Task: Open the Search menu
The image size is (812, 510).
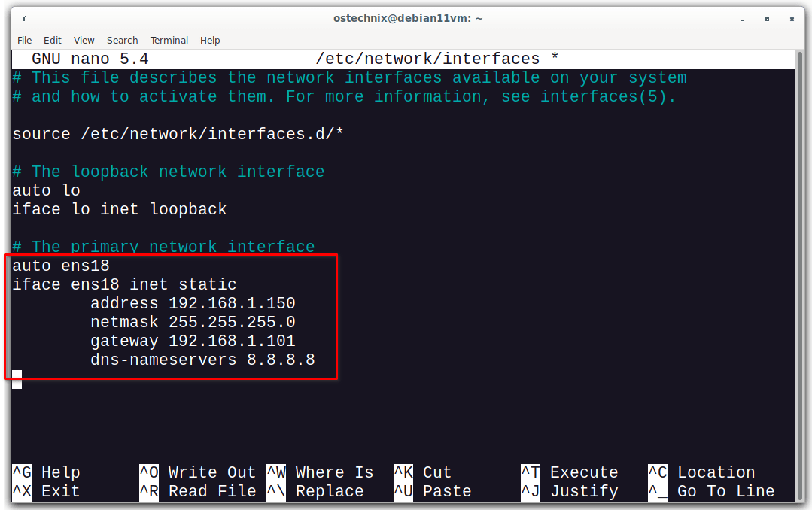Action: pyautogui.click(x=122, y=41)
